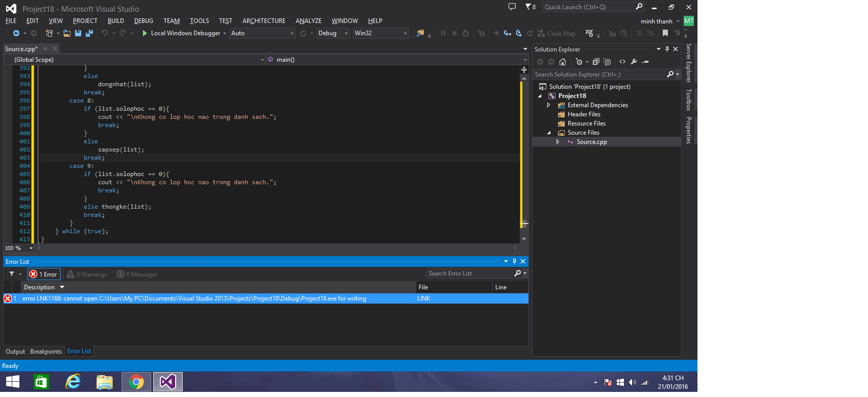Click the Save All toolbar icon

(89, 33)
